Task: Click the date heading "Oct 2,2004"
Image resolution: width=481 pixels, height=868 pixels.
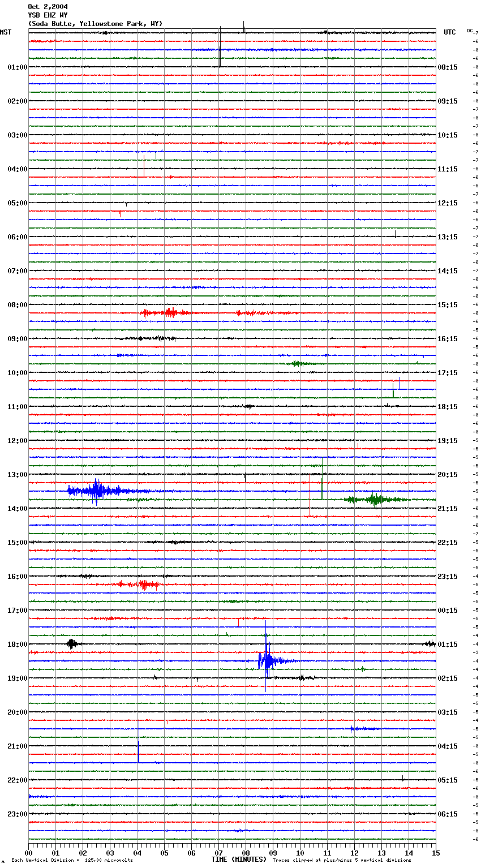Action: click(48, 7)
